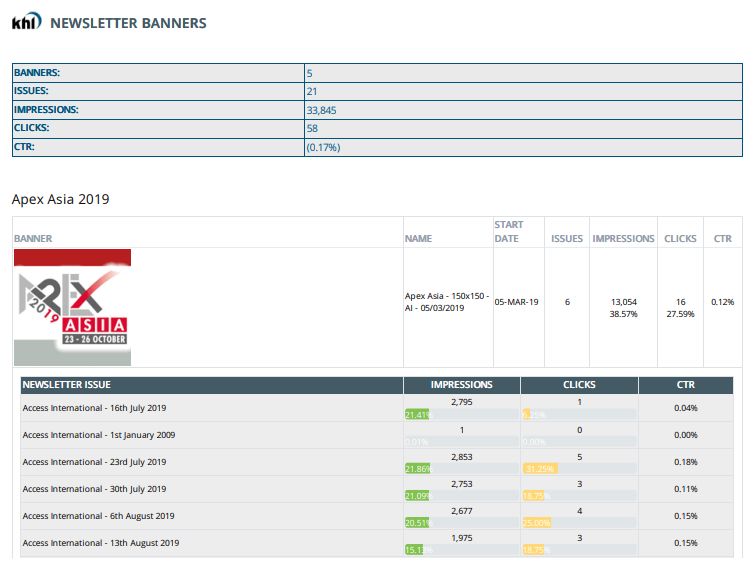The image size is (755, 568).
Task: Click the Apex Asia 2019 section heading
Action: (x=61, y=199)
